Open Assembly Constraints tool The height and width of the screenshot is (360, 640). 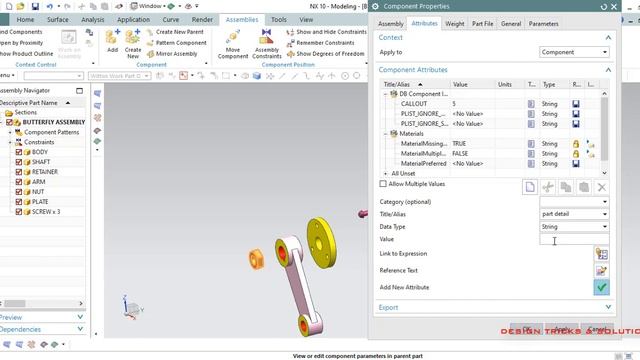[267, 44]
